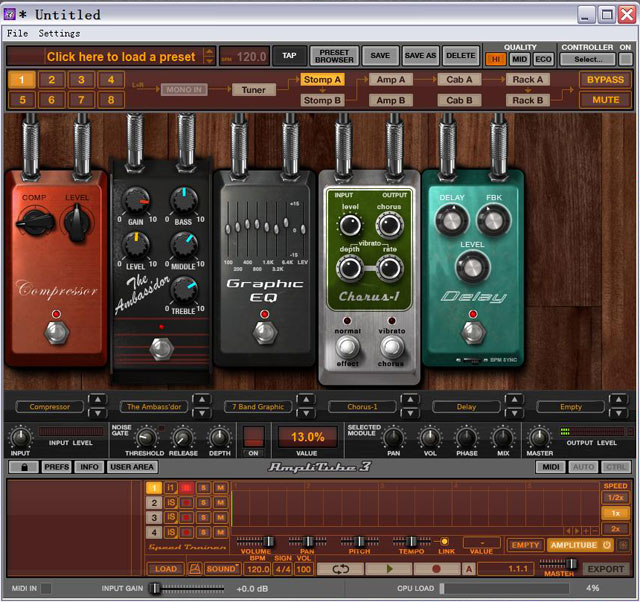Click the DELETE preset button
Screen dimensions: 640x602
pos(460,56)
